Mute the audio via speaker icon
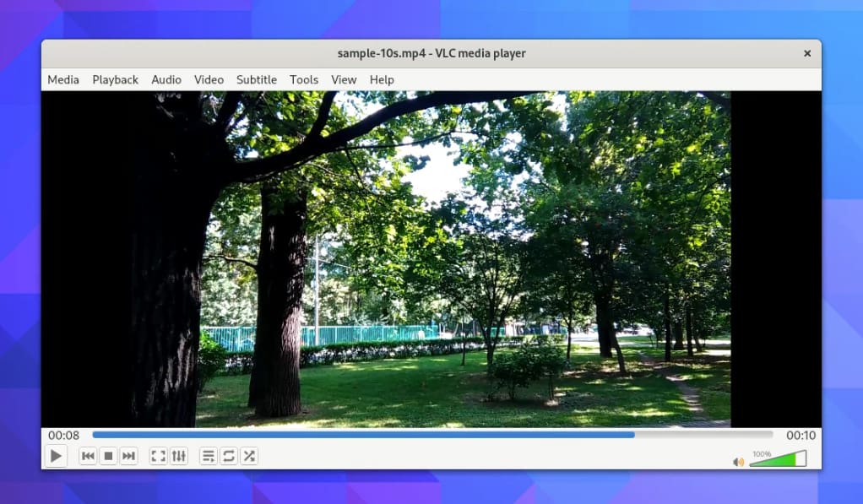863x504 pixels. (736, 460)
